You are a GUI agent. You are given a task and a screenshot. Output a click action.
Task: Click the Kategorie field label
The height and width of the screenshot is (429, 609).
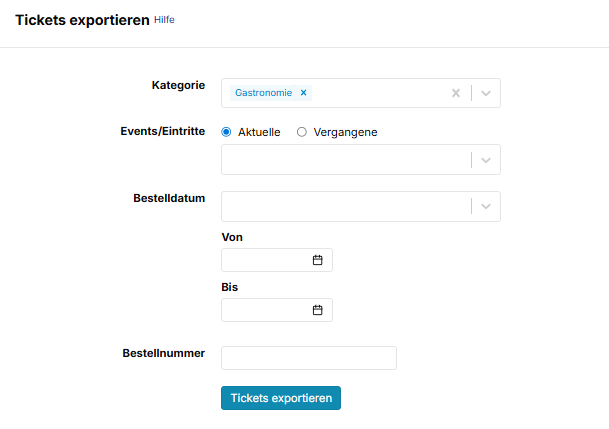(178, 85)
